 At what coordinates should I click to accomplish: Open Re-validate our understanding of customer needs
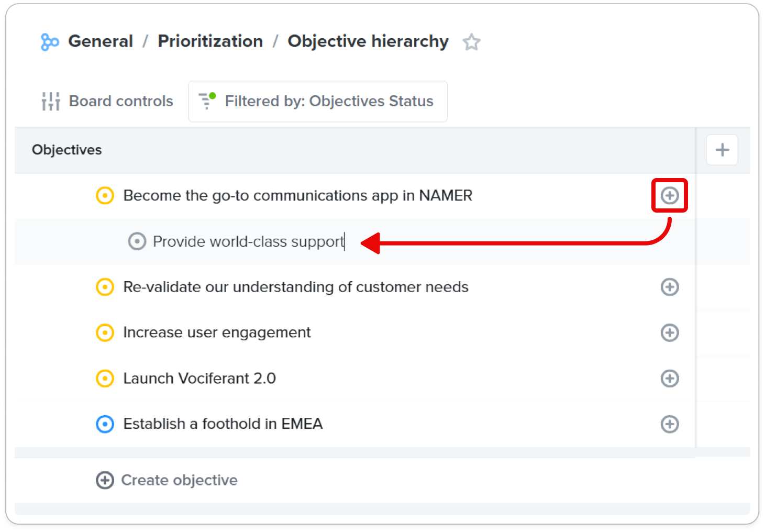point(296,287)
